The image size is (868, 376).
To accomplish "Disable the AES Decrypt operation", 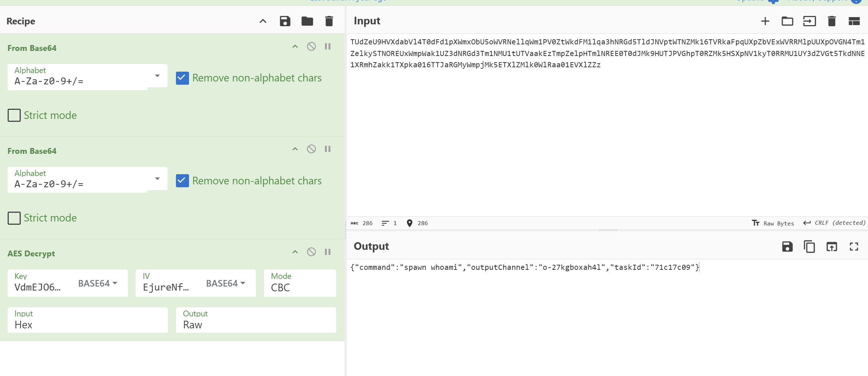I will tap(311, 252).
